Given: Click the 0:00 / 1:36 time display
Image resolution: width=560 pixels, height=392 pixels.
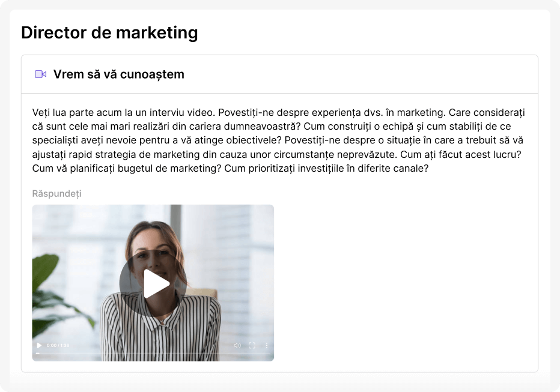Looking at the screenshot, I should pos(58,345).
